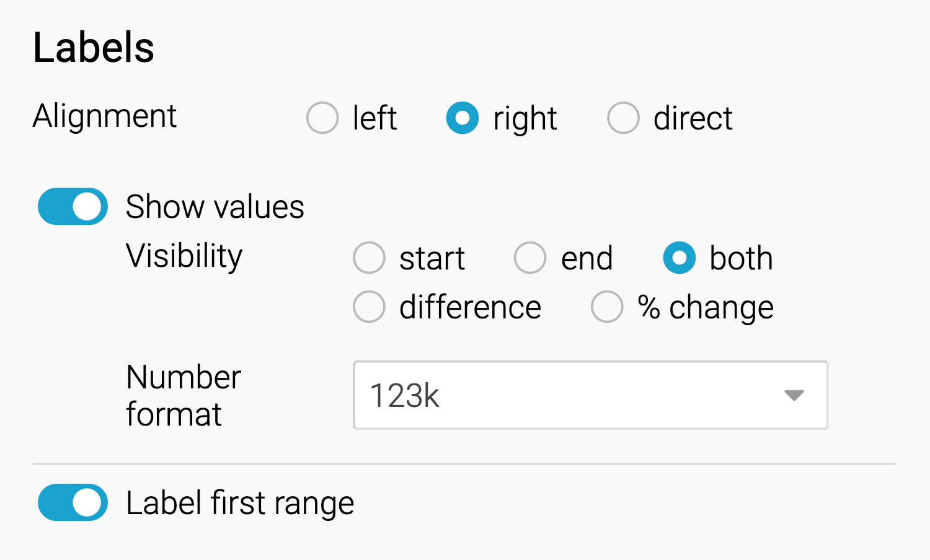Choose end visibility radio button
This screenshot has width=930, height=560.
click(x=530, y=258)
